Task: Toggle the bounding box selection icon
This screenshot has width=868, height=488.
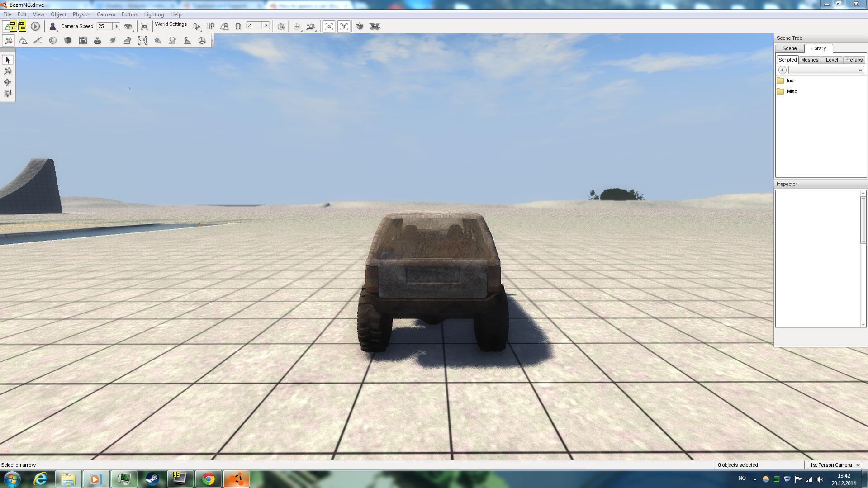Action: [x=329, y=26]
